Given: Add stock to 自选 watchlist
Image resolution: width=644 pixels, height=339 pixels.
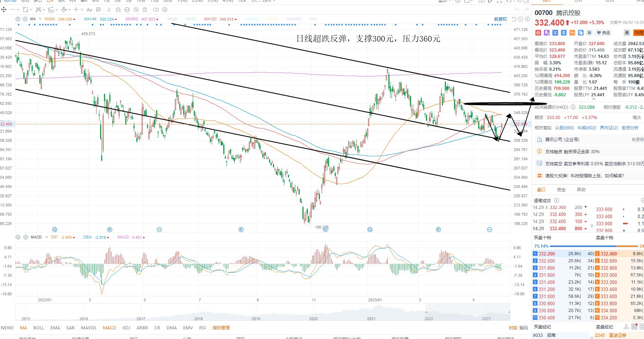Looking at the screenshot, I should (x=603, y=33).
